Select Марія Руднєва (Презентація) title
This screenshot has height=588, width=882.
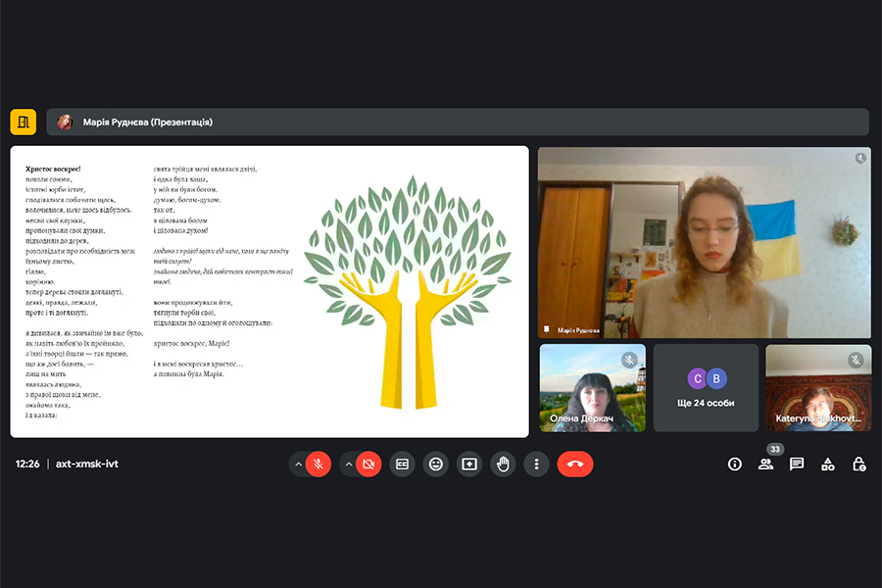[148, 122]
